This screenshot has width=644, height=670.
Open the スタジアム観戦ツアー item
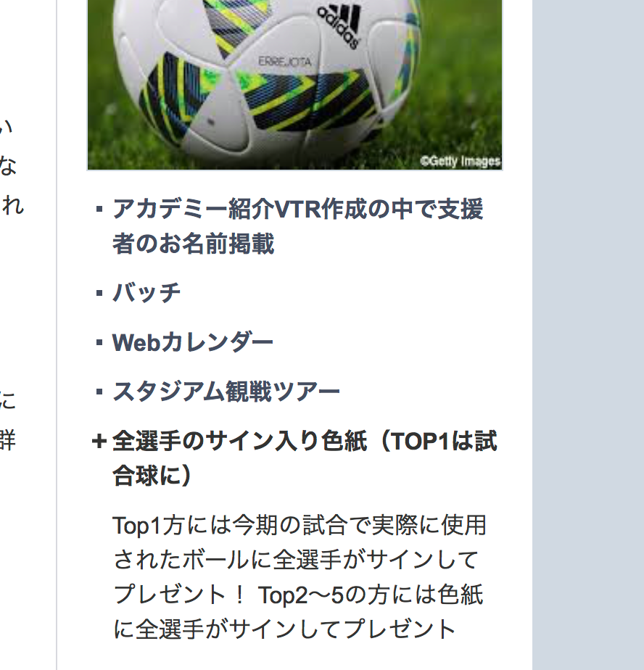tap(226, 392)
